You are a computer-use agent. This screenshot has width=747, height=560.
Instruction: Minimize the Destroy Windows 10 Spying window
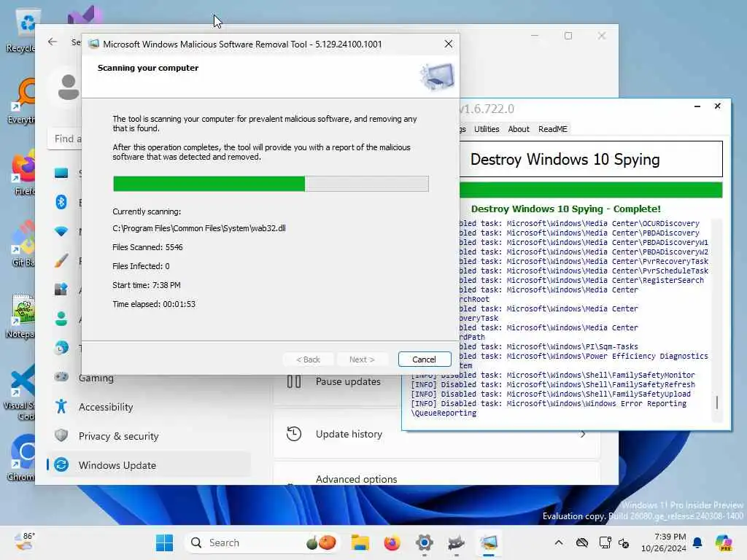tap(697, 106)
